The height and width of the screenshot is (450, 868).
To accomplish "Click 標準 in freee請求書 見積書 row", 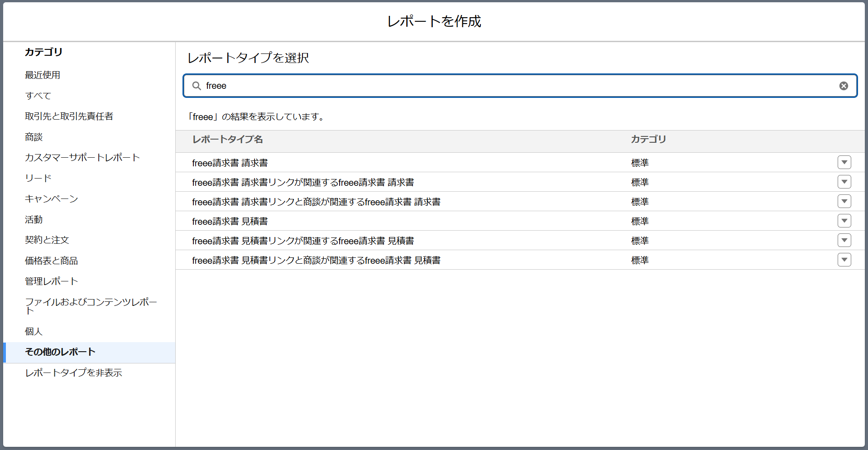I will [640, 221].
